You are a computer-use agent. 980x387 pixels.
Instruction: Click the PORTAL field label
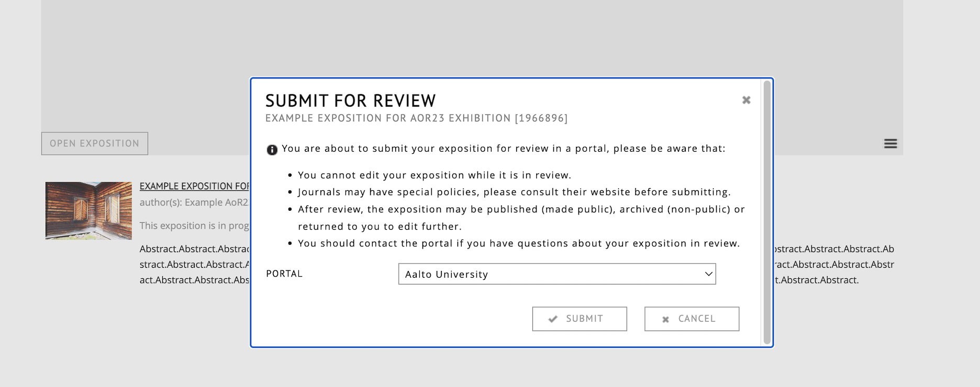pos(284,274)
